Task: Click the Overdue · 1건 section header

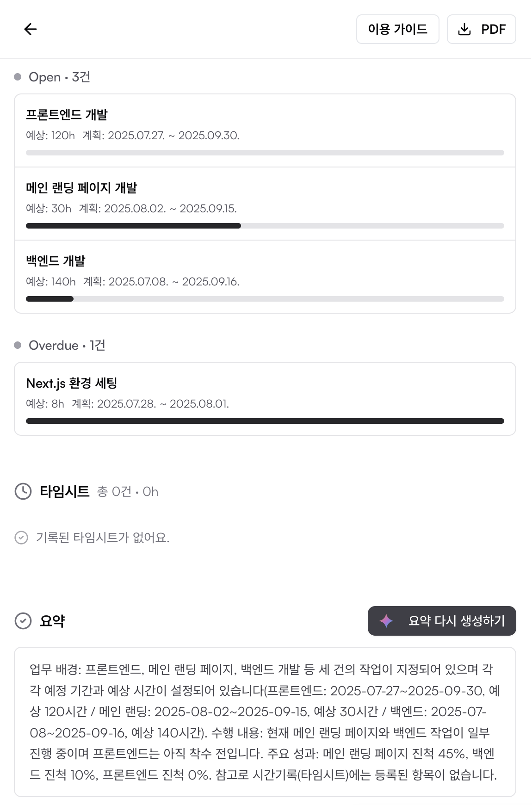Action: click(67, 345)
